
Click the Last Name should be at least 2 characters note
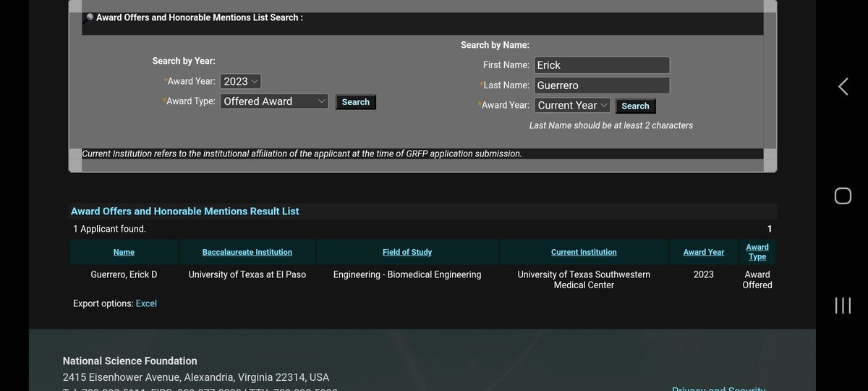pos(611,125)
